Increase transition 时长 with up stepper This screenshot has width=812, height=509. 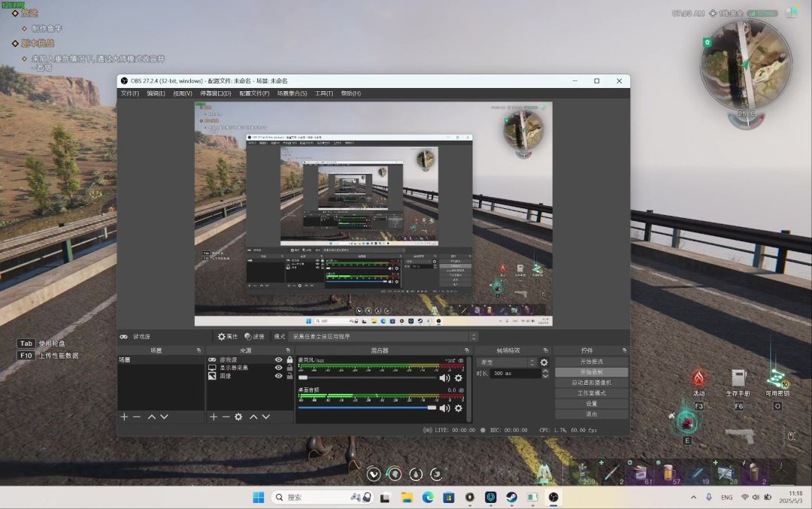point(545,371)
